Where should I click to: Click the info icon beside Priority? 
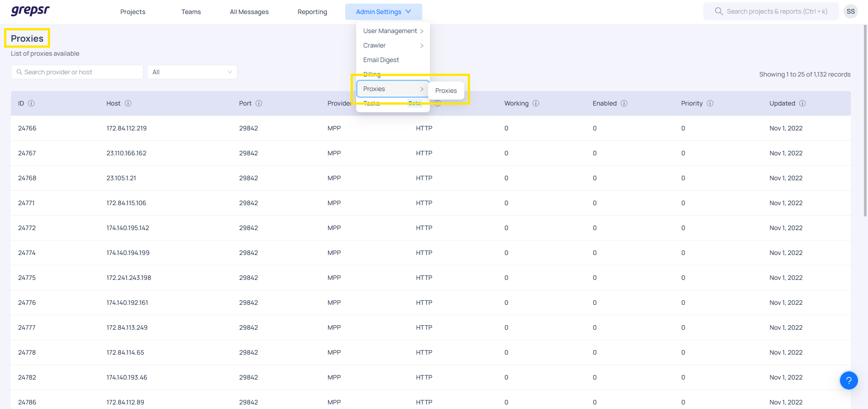tap(710, 103)
